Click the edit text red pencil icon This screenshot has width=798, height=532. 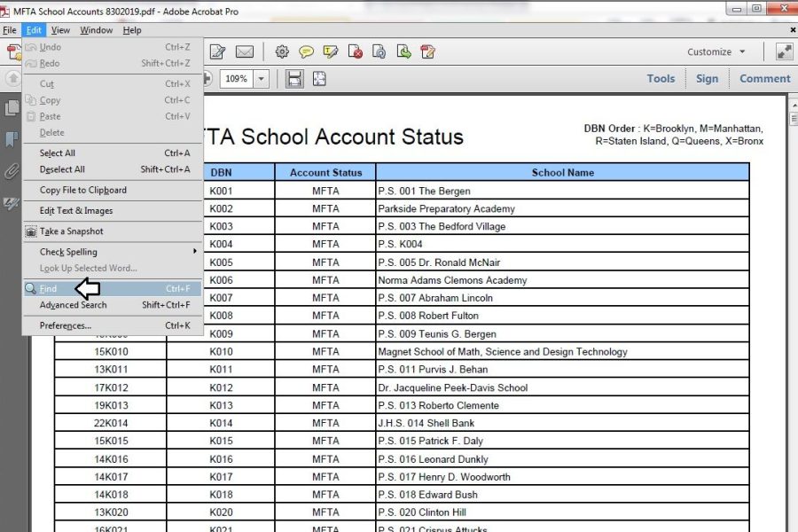click(x=428, y=52)
